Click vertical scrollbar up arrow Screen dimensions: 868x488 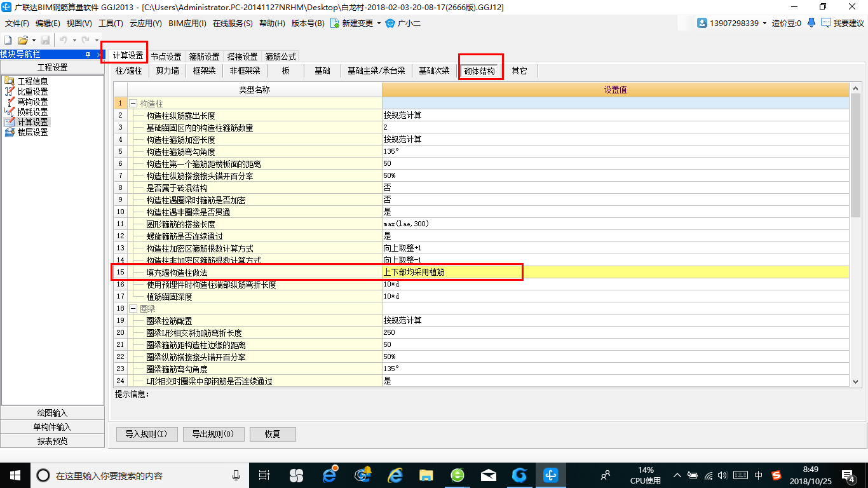[855, 89]
